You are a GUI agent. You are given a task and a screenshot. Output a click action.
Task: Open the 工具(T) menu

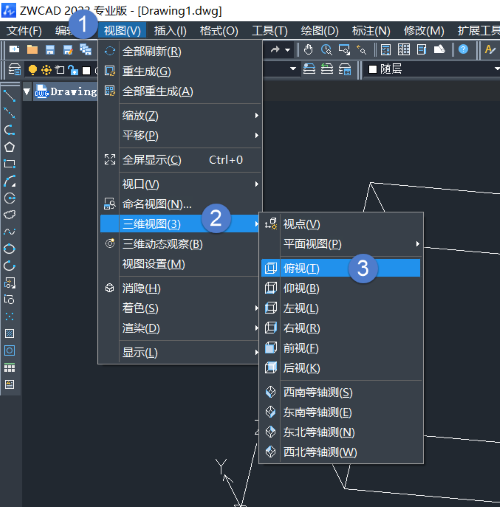(270, 31)
